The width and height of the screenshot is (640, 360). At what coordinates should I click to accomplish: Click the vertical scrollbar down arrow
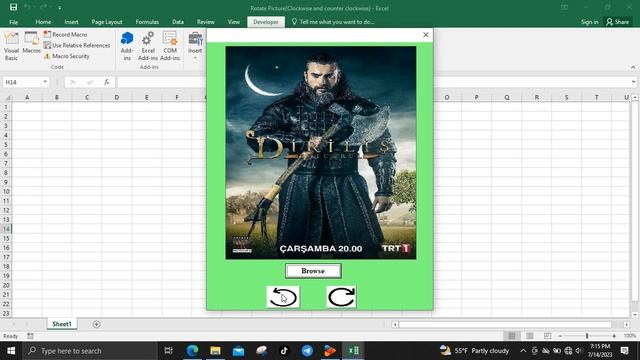[x=635, y=315]
